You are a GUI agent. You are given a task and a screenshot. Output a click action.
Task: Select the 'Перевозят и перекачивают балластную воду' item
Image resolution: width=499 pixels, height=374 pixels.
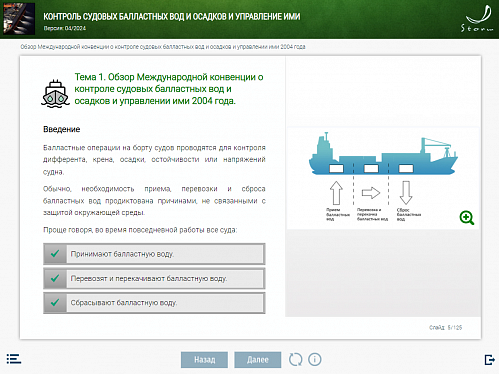(x=154, y=278)
